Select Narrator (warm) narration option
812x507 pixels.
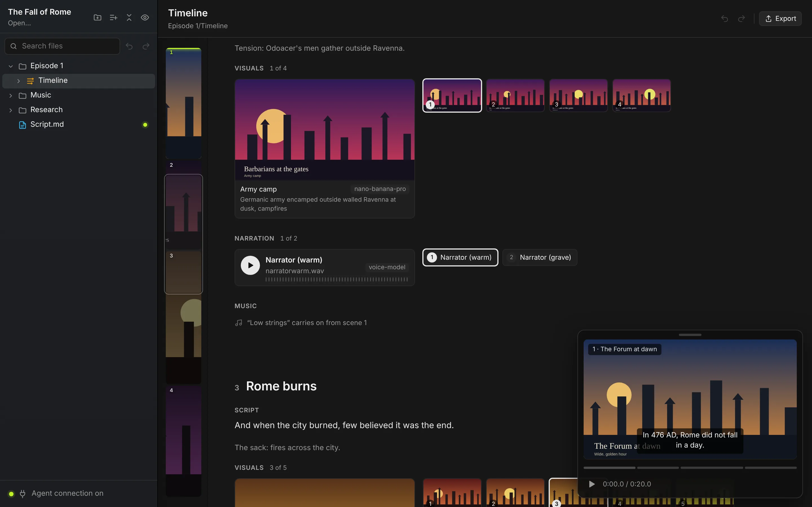460,257
